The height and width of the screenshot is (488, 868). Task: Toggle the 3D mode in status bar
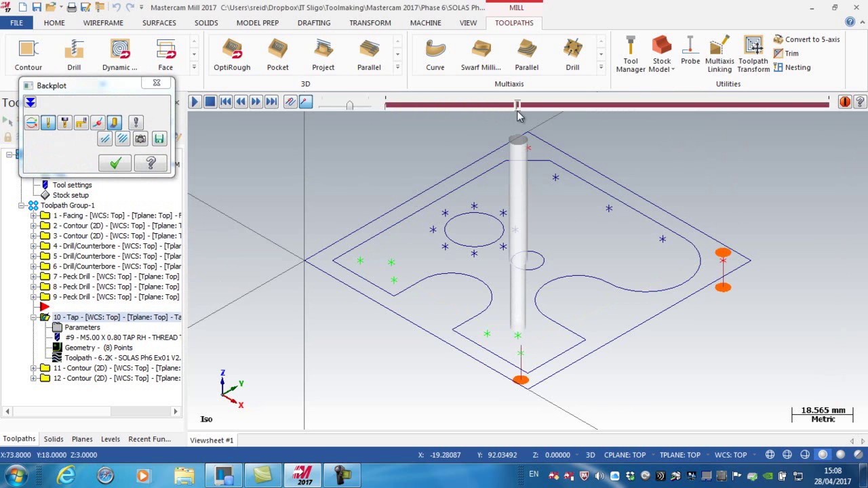[590, 455]
